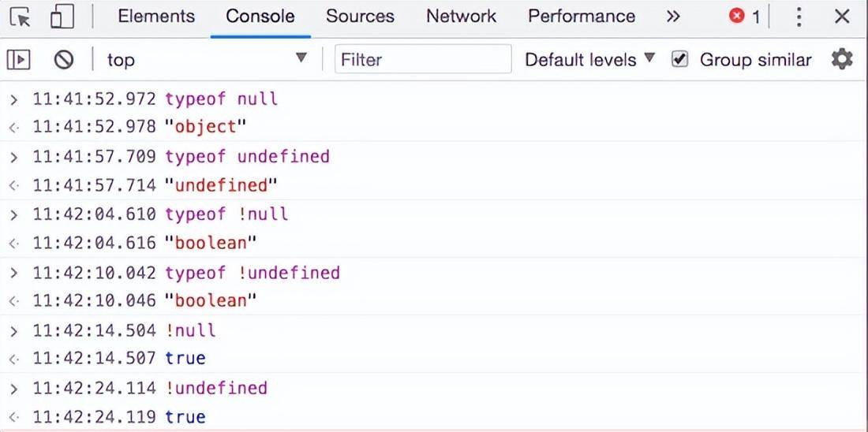Select the inspect element cursor icon
868x432 pixels.
click(21, 17)
